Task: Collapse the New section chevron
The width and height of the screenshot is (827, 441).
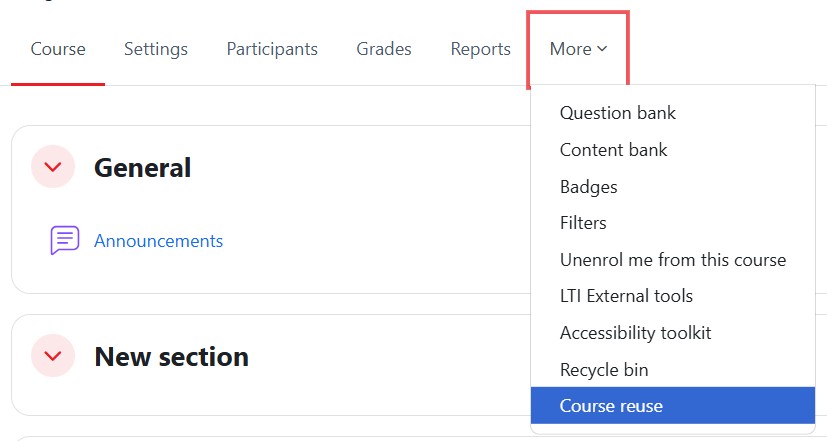Action: (x=53, y=355)
